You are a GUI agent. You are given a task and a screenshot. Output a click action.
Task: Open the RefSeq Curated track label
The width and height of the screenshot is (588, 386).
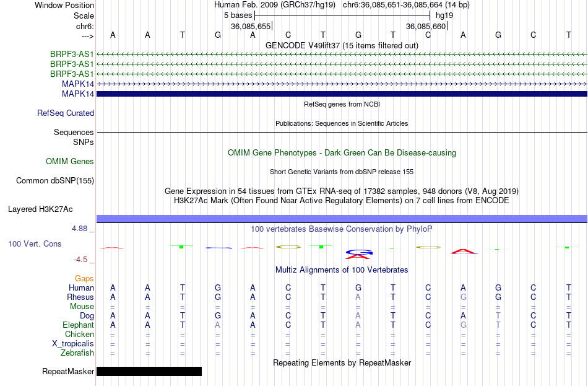[x=66, y=113]
